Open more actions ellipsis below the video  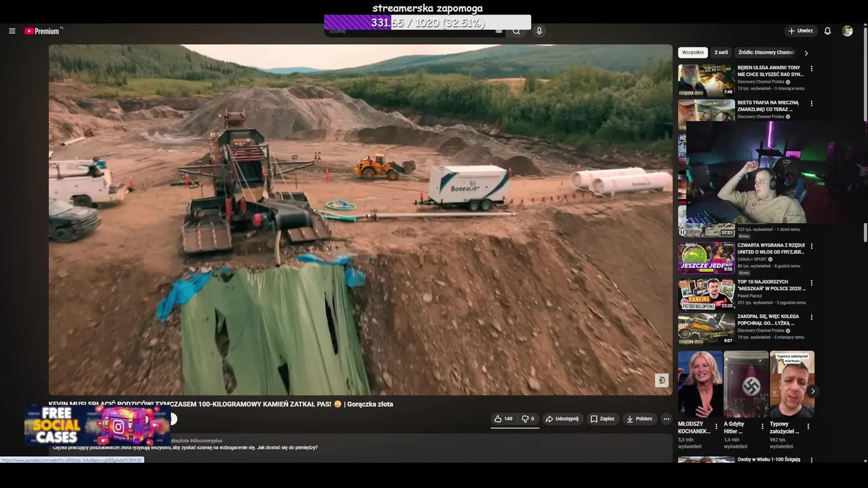pos(666,419)
